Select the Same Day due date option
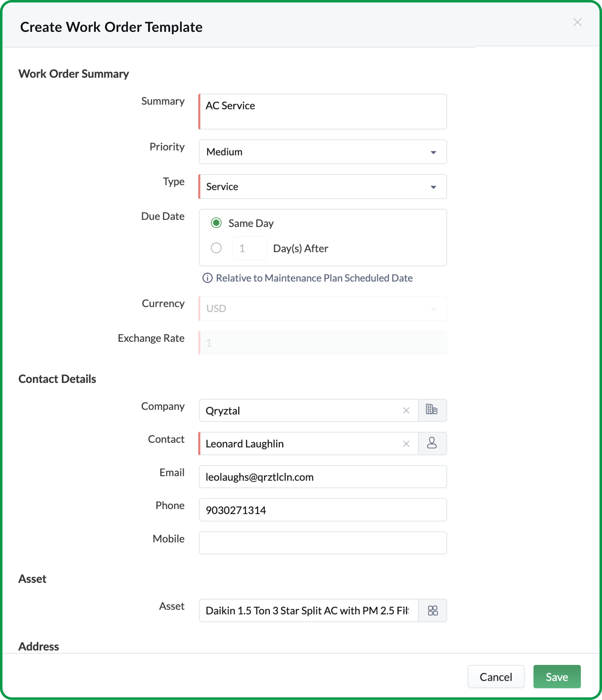 [216, 223]
